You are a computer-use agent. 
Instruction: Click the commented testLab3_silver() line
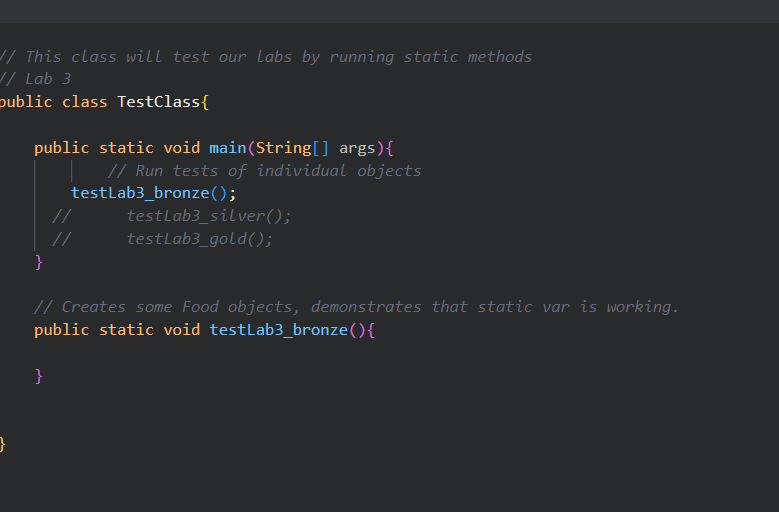coord(171,216)
